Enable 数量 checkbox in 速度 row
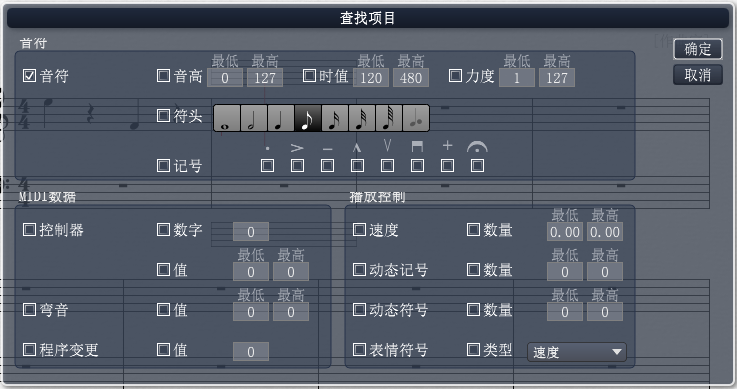The image size is (737, 389). [473, 229]
